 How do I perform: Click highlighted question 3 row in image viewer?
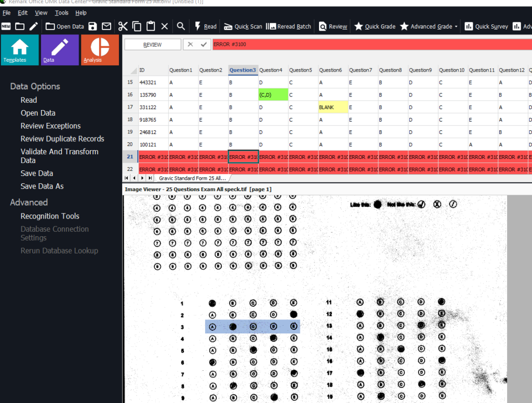[252, 327]
